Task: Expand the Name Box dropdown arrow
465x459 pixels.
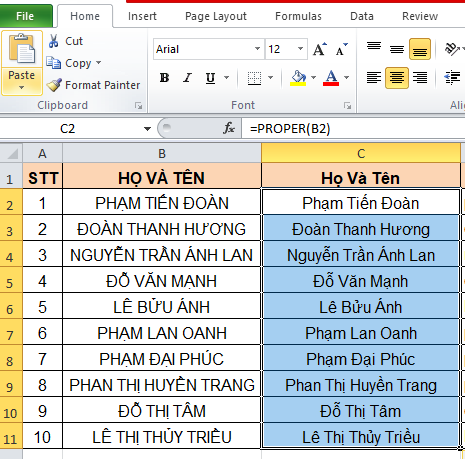Action: [x=147, y=129]
